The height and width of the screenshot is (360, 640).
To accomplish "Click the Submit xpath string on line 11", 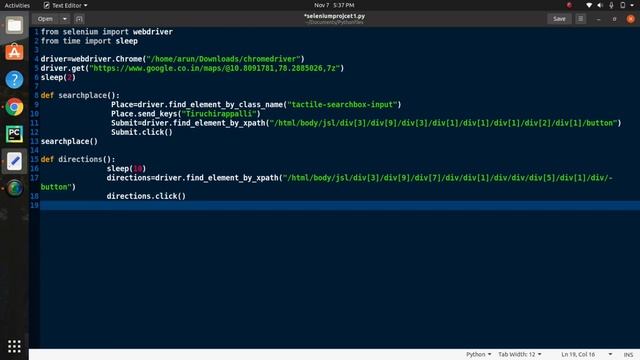I will [443, 123].
